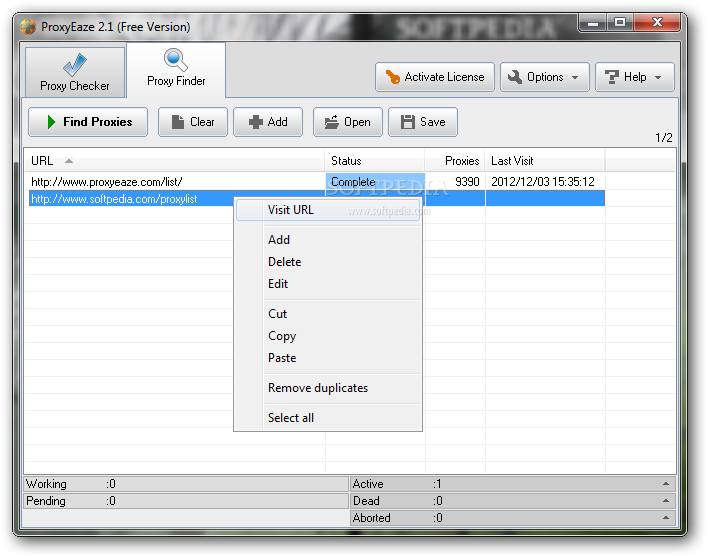Expand the Help dropdown arrow
708x557 pixels.
coord(658,78)
